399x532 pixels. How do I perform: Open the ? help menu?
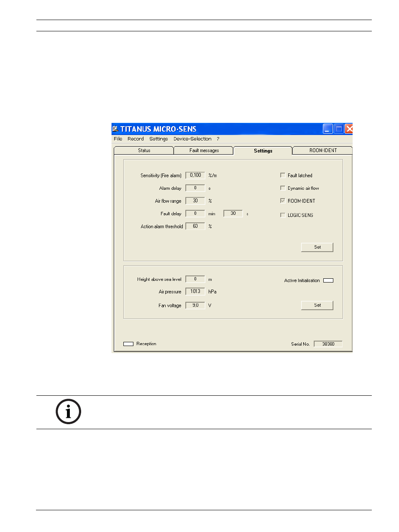[x=218, y=139]
